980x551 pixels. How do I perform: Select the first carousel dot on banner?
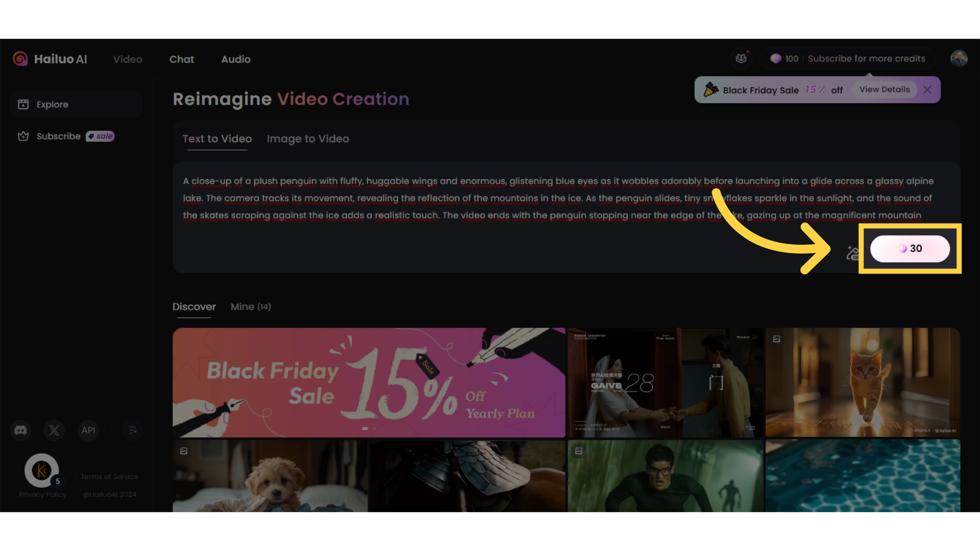(x=365, y=429)
